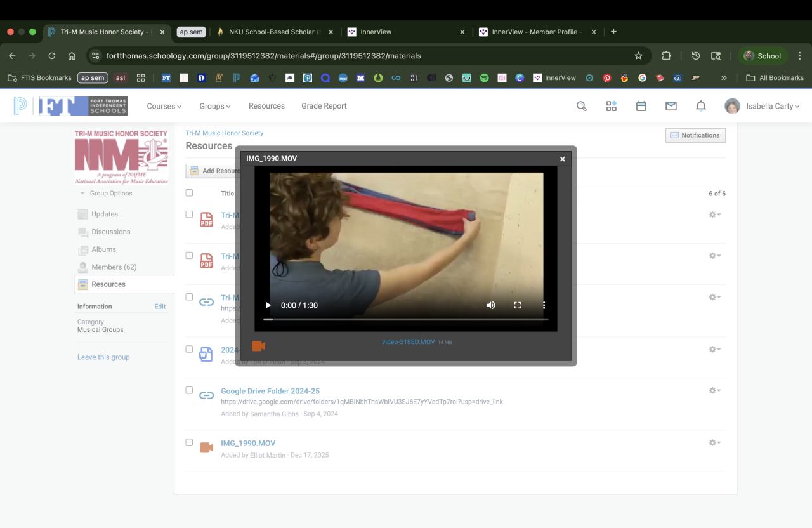The width and height of the screenshot is (812, 528).
Task: Open the apps grid icon in the header
Action: tap(611, 106)
